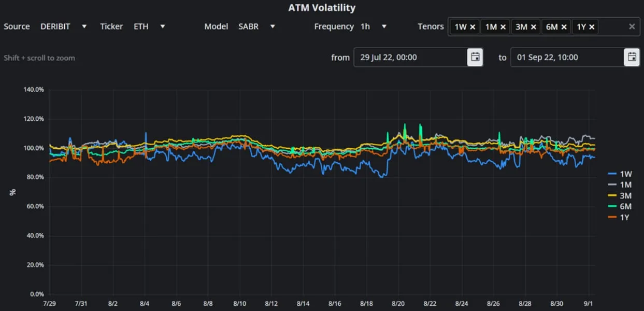
Task: Click the 1Y orange legend swatch
Action: pos(612,217)
